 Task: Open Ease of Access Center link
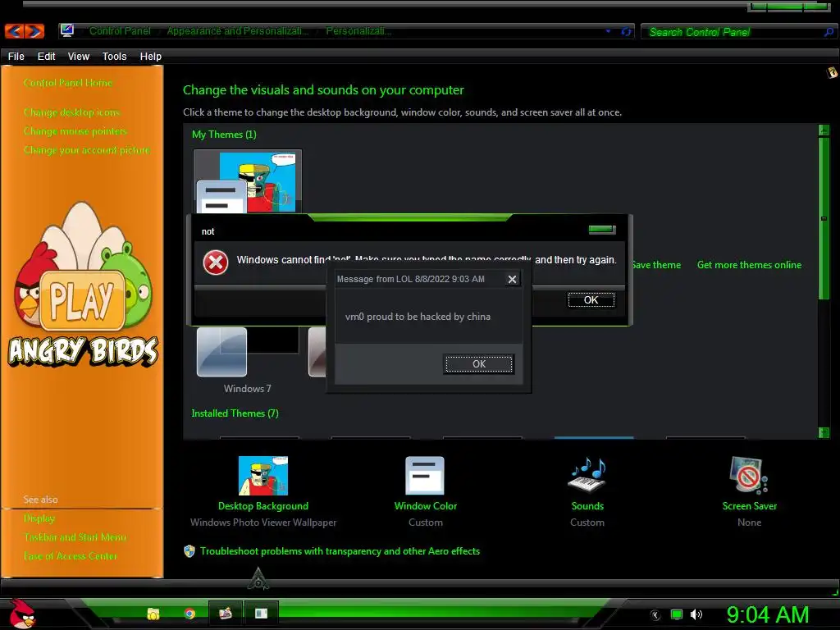[71, 555]
